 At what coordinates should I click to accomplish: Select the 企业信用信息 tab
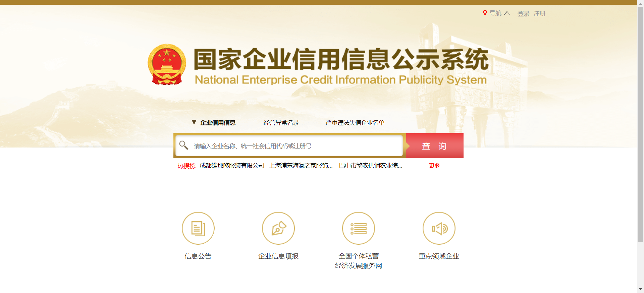[218, 123]
